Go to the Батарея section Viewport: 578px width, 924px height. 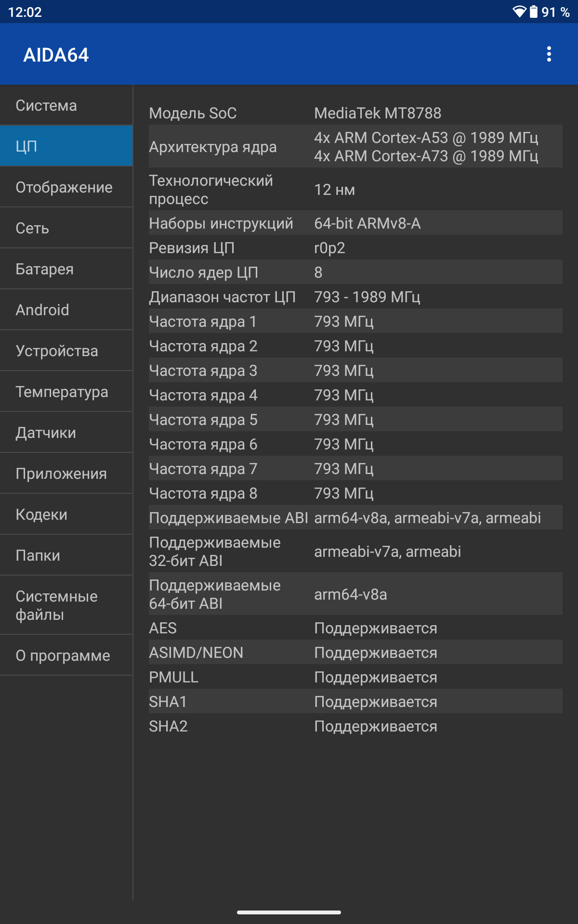(x=66, y=269)
